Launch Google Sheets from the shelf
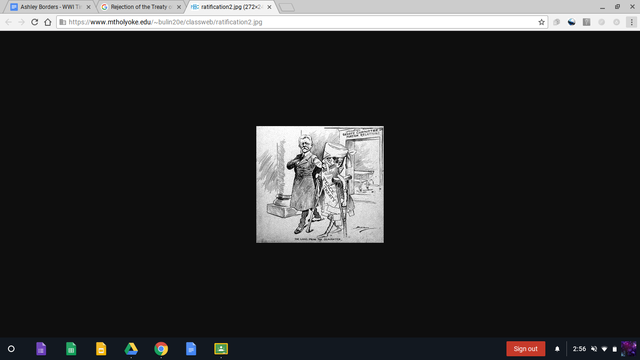Viewport: 640px width, 360px height. (71, 349)
